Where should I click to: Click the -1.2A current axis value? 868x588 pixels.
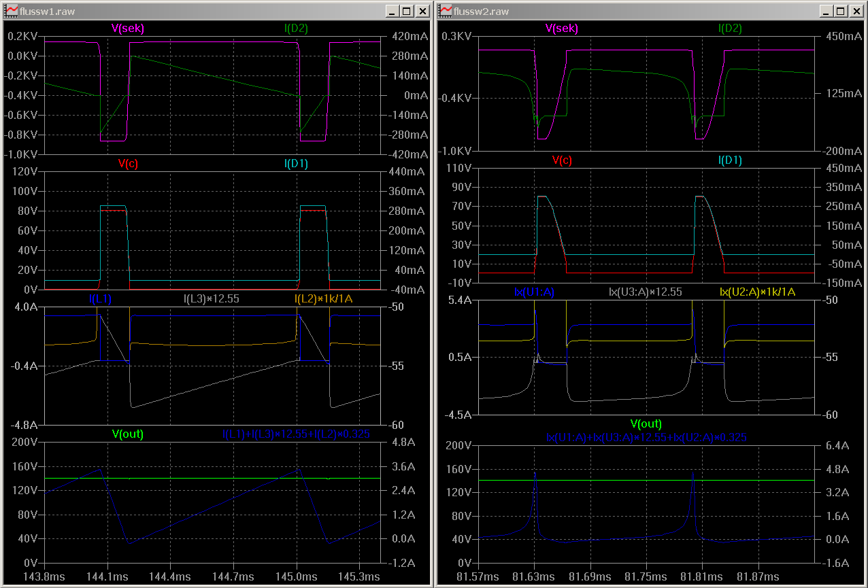click(x=401, y=563)
